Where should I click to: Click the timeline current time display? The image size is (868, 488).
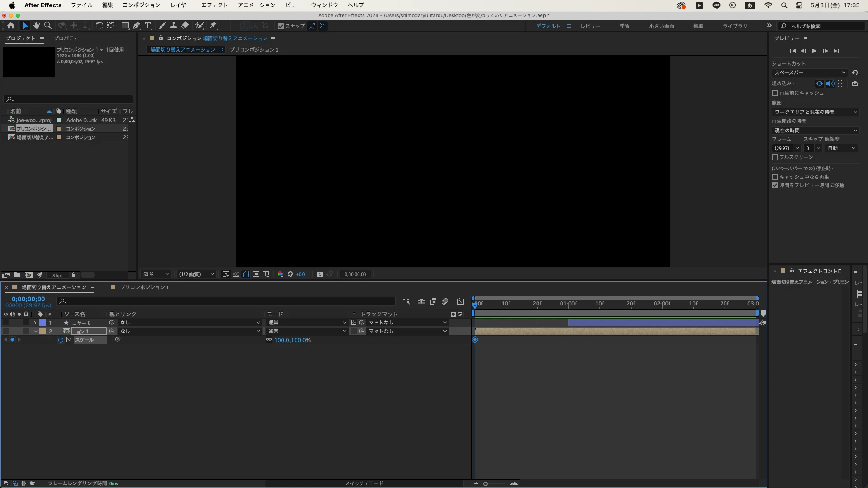click(x=28, y=299)
